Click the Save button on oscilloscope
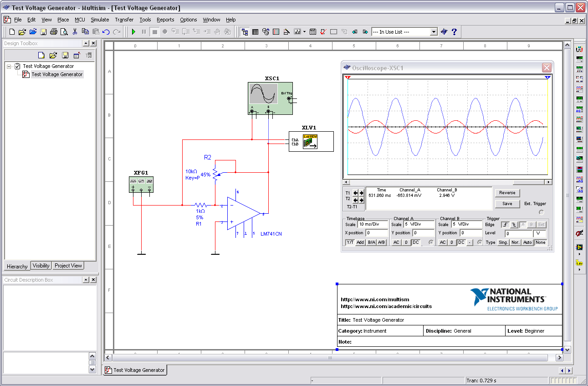This screenshot has width=588, height=386. click(507, 204)
